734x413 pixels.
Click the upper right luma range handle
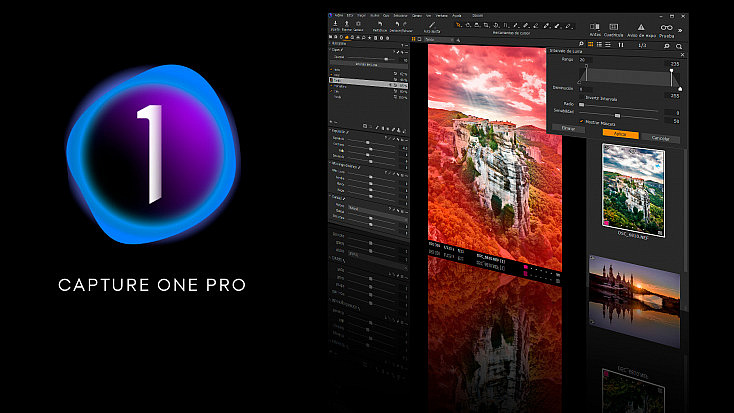[x=671, y=71]
